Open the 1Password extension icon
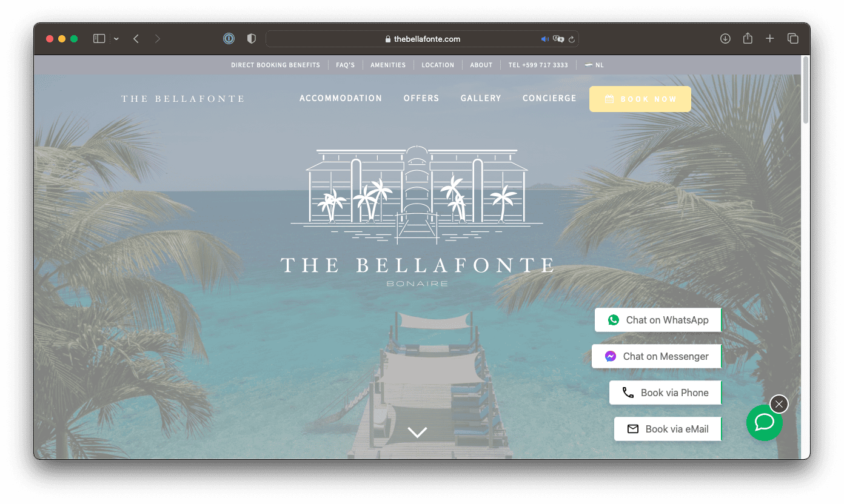The image size is (844, 504). pyautogui.click(x=229, y=39)
